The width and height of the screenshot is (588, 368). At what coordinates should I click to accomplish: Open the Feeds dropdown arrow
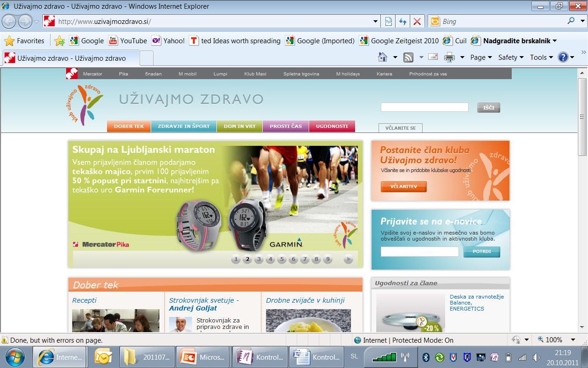(x=421, y=57)
